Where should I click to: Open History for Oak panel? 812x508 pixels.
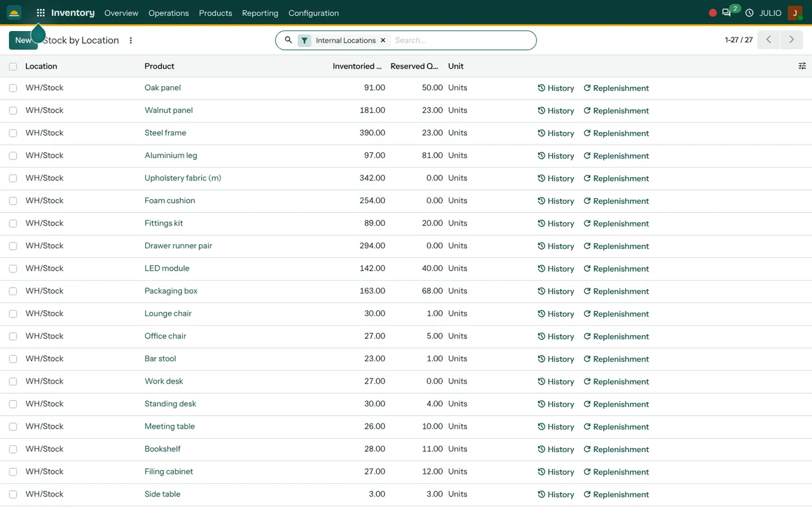click(x=556, y=88)
